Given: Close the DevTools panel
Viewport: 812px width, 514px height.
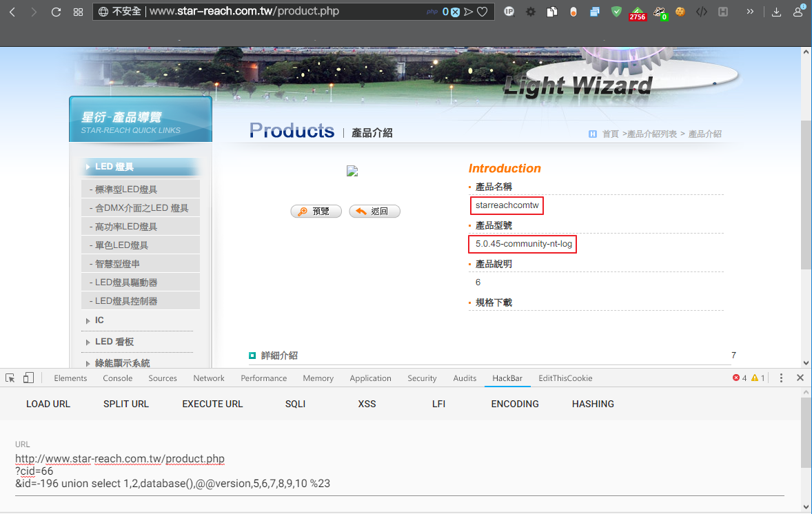Looking at the screenshot, I should coord(800,378).
